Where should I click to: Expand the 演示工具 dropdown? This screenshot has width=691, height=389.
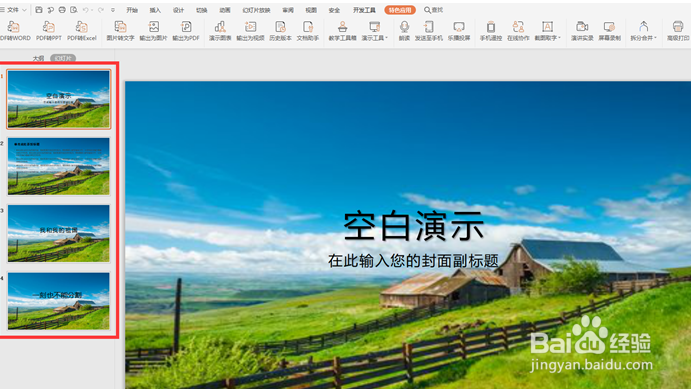(x=387, y=38)
